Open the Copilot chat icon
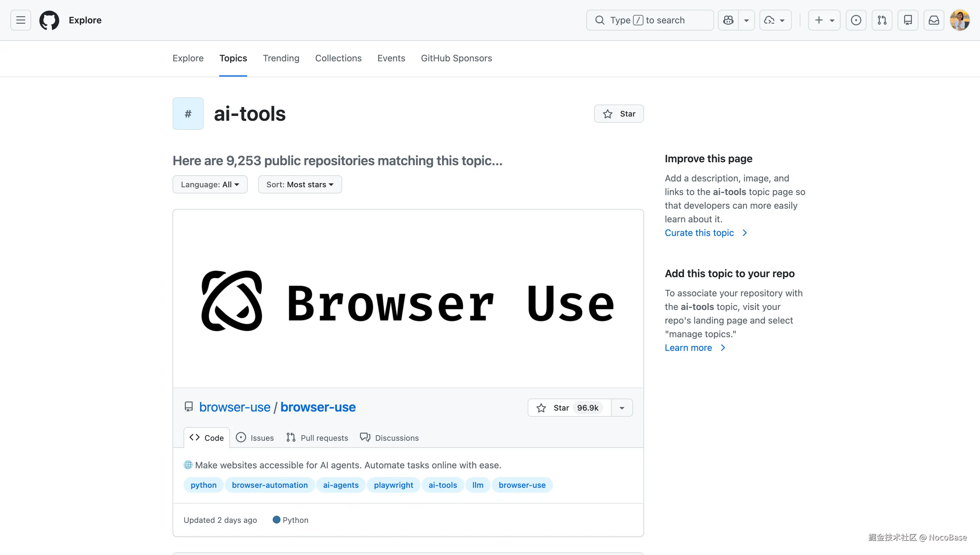 728,20
